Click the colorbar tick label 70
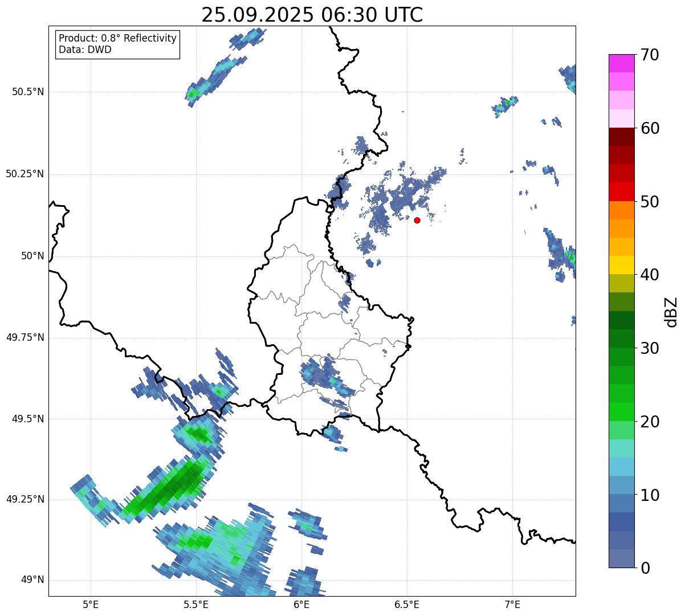The height and width of the screenshot is (616, 685). tap(650, 55)
